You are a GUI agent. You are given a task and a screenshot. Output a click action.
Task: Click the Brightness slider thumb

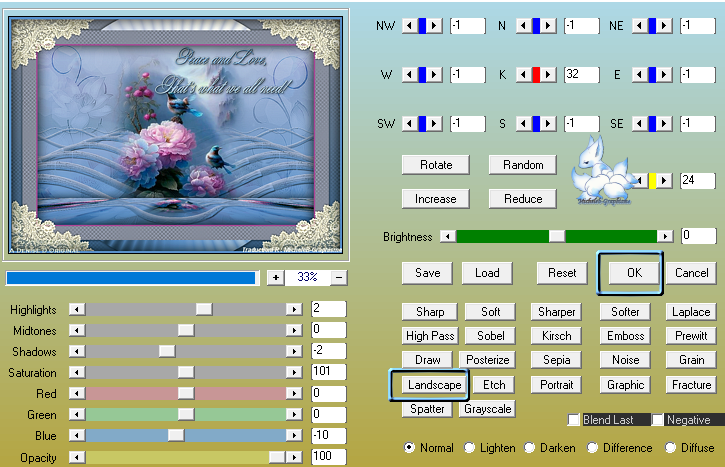pos(557,237)
